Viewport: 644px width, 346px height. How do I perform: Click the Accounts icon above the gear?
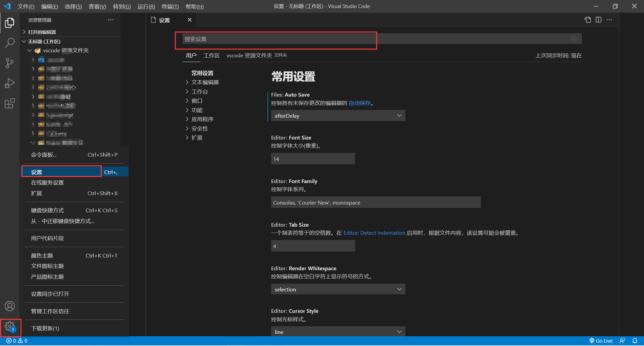[x=10, y=306]
